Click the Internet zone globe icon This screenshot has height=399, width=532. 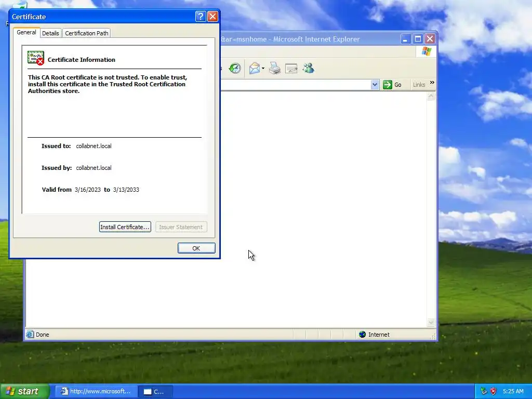point(362,335)
